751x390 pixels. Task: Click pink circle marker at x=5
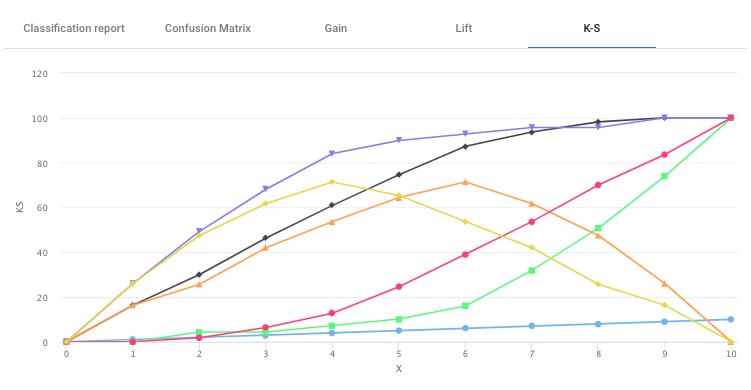pos(399,287)
